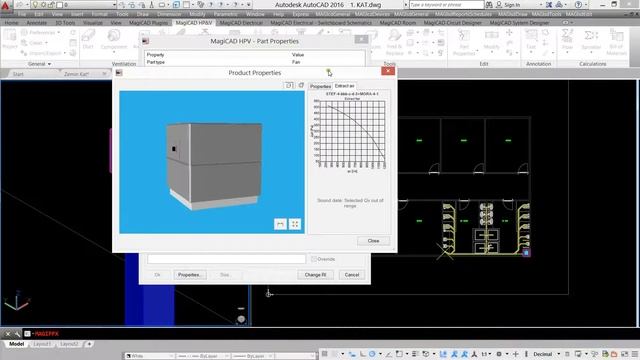This screenshot has height=360, width=640.
Task: Click Cancel in Part Properties dialog
Action: click(352, 275)
